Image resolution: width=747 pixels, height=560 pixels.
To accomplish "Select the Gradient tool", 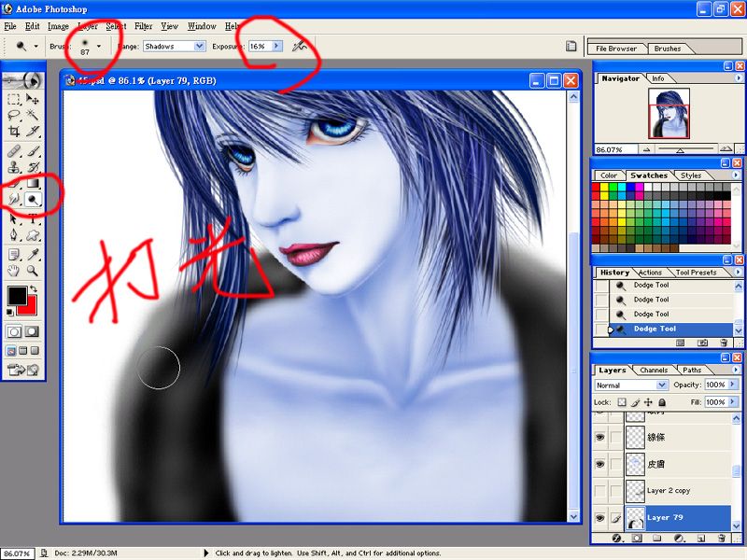I will [33, 183].
